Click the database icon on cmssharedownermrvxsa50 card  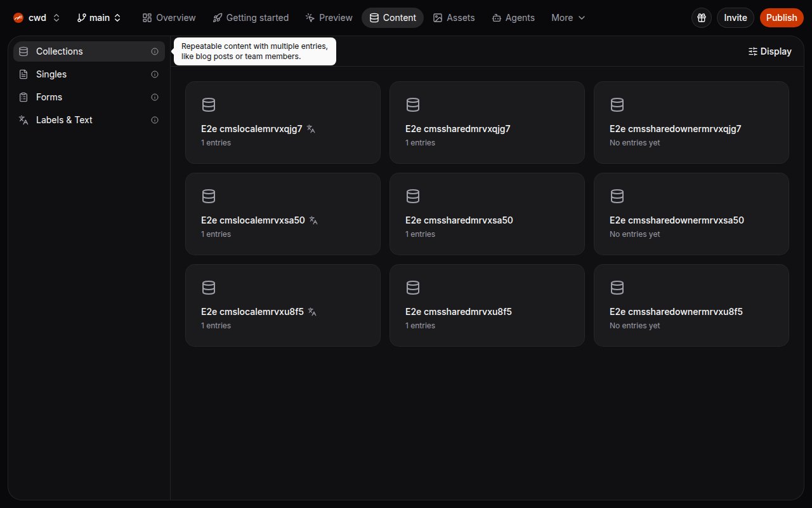coord(617,196)
